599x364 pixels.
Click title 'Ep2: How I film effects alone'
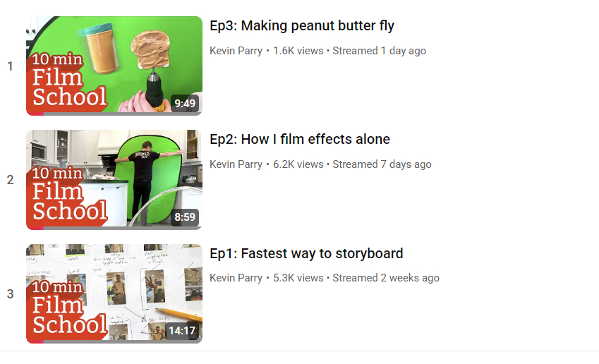300,140
